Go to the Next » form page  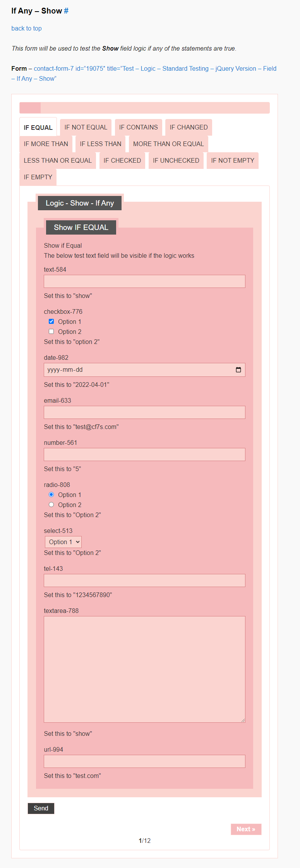click(246, 829)
